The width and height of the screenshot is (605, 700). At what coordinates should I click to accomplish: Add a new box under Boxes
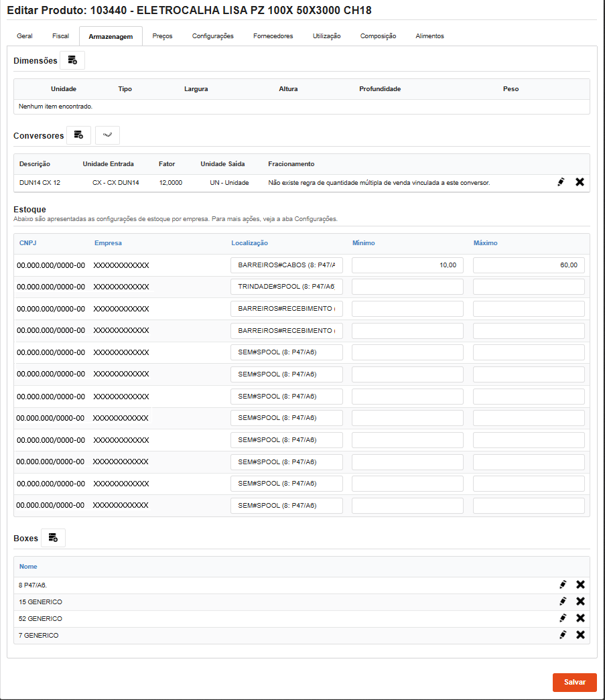pyautogui.click(x=53, y=537)
